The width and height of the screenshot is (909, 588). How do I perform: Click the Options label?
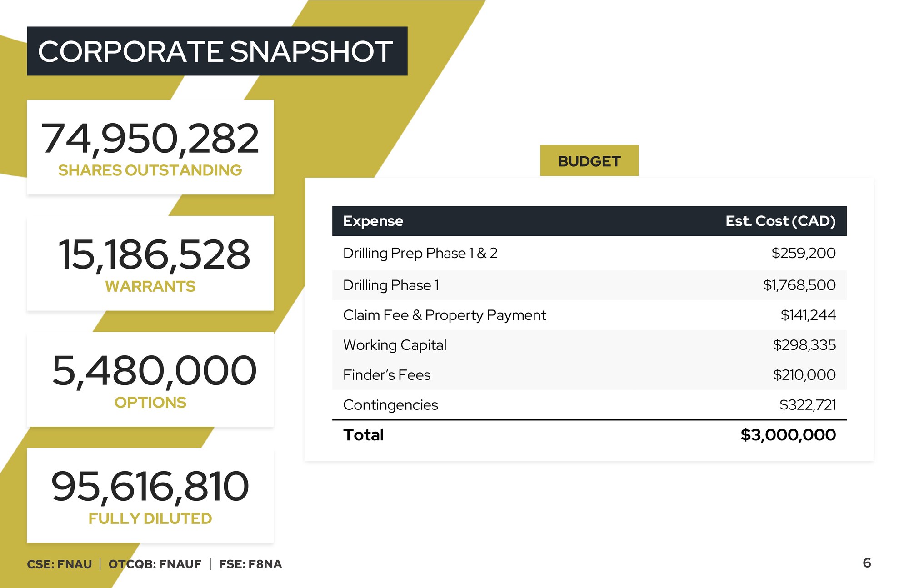pos(150,403)
